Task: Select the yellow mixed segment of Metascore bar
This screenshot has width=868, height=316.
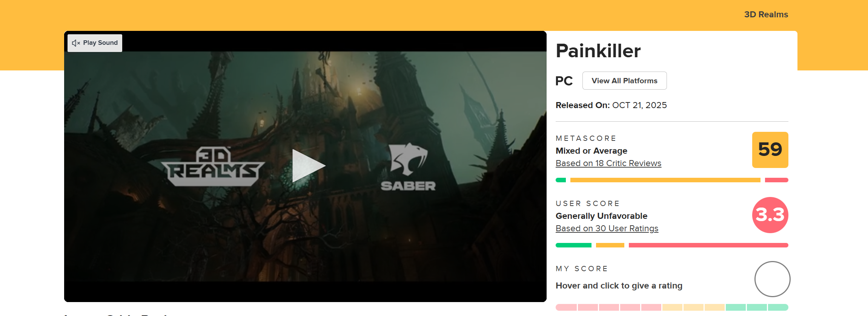Action: tap(665, 180)
